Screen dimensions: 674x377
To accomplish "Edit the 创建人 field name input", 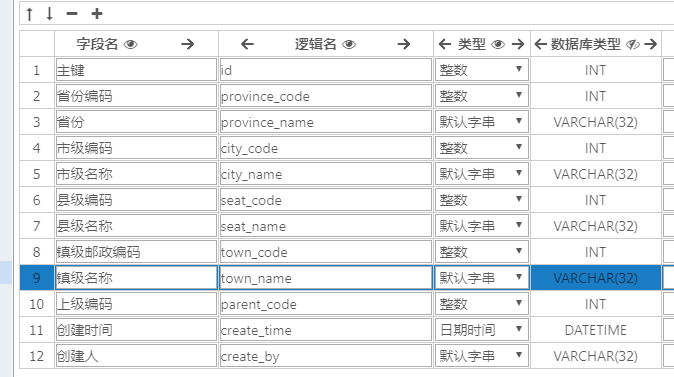I will pos(136,356).
